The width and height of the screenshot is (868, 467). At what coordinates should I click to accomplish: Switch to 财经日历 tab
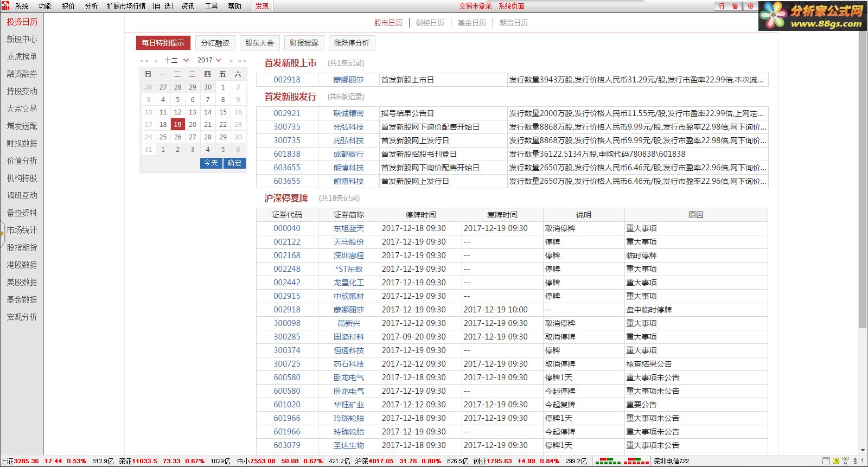coord(430,23)
